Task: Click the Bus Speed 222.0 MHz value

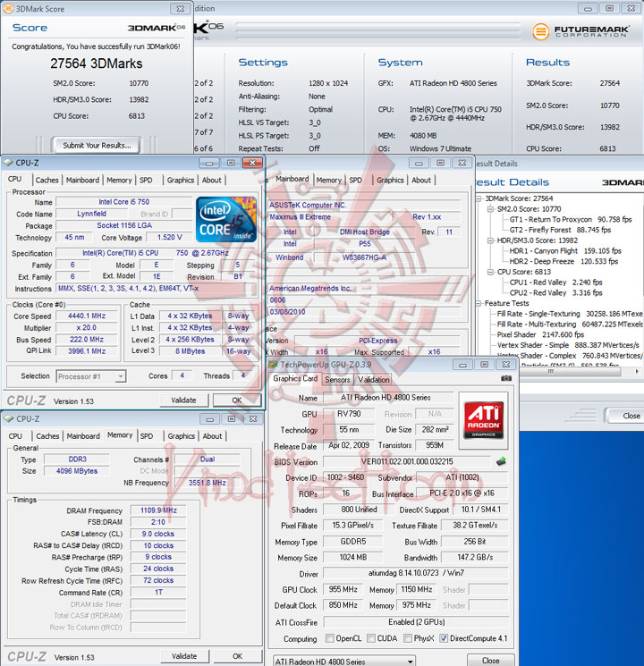Action: tap(87, 340)
